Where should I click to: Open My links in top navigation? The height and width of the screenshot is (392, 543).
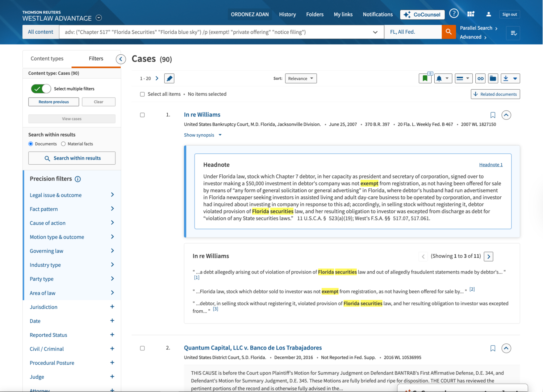[343, 14]
